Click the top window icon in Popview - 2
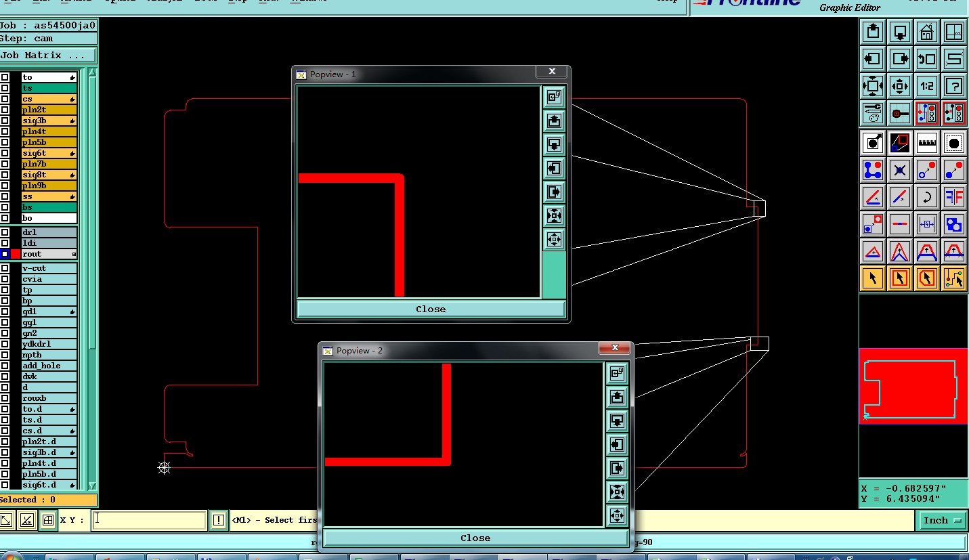 616,373
